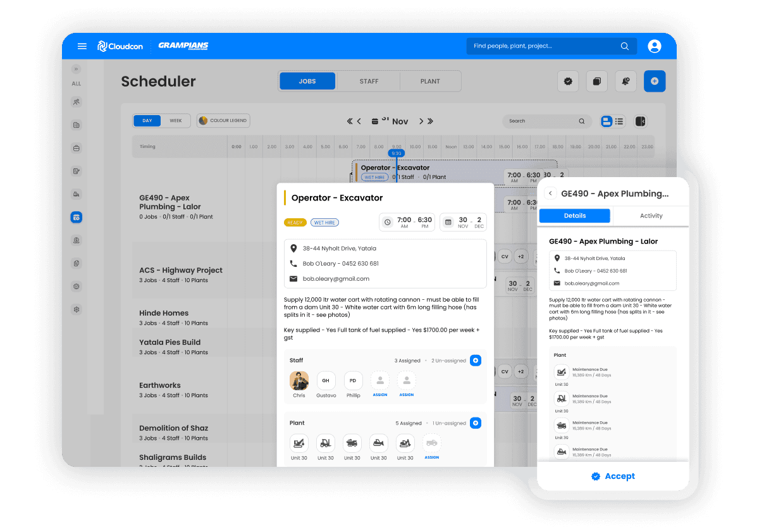Screen dimensions: 764x532
Task: Click the phone icon beside Bob O'Leary in popup
Action: 293,264
